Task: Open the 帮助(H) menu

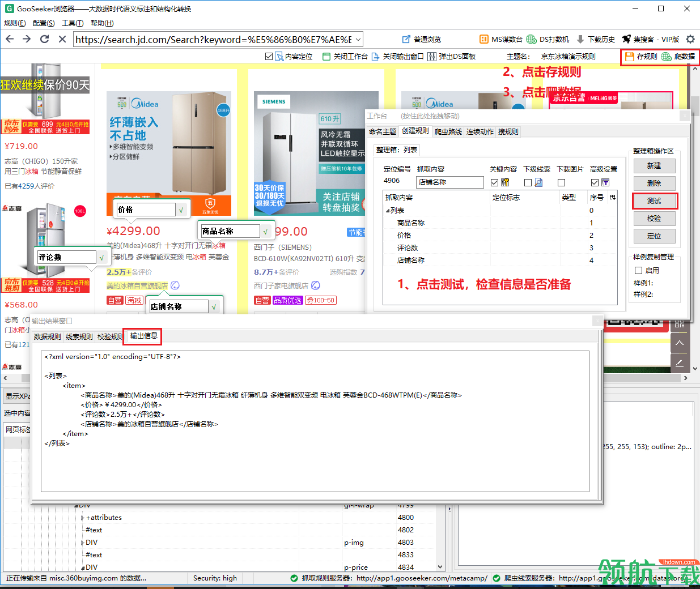Action: [102, 23]
